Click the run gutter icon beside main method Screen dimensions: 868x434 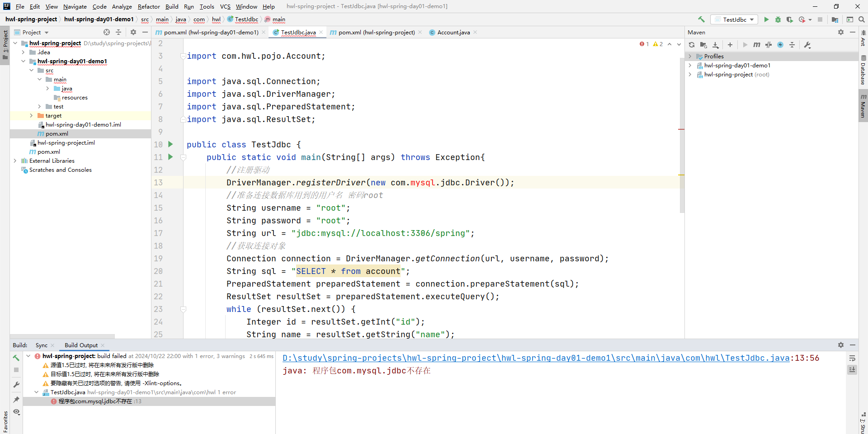point(170,157)
